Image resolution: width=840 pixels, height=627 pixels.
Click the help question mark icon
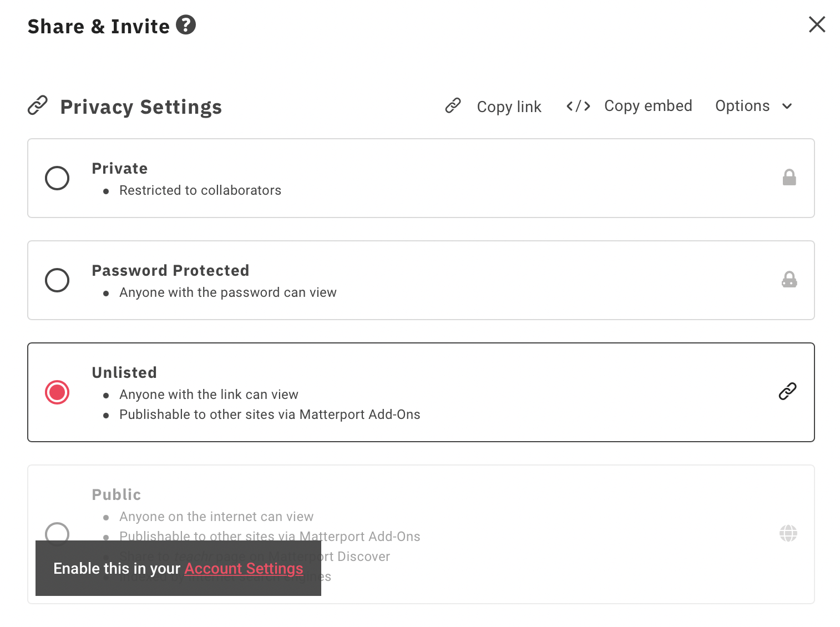click(x=186, y=25)
